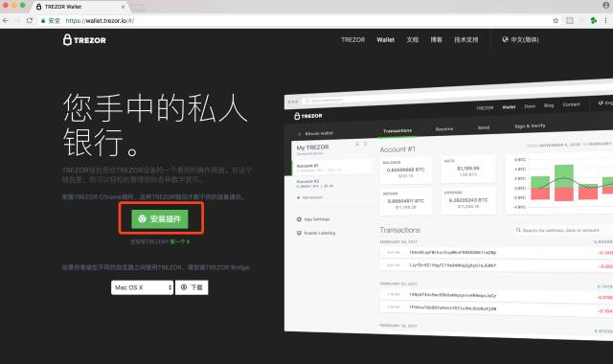Click the browser back arrow
Screen dimensions: 613x364
coord(6,20)
